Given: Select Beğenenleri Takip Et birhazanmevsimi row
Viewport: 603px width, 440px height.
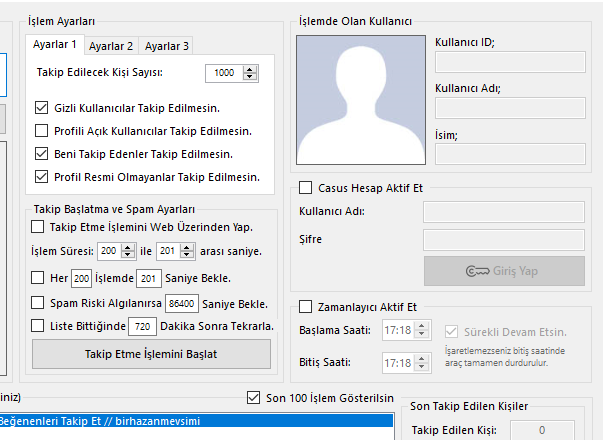Looking at the screenshot, I should (x=196, y=421).
